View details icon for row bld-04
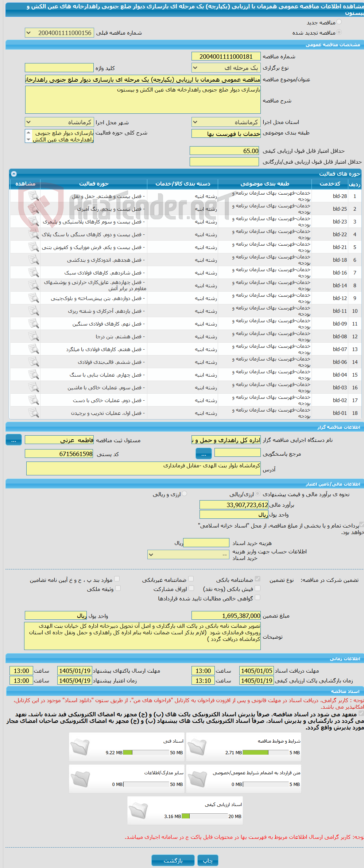This screenshot has height=868, width=364. (x=34, y=375)
